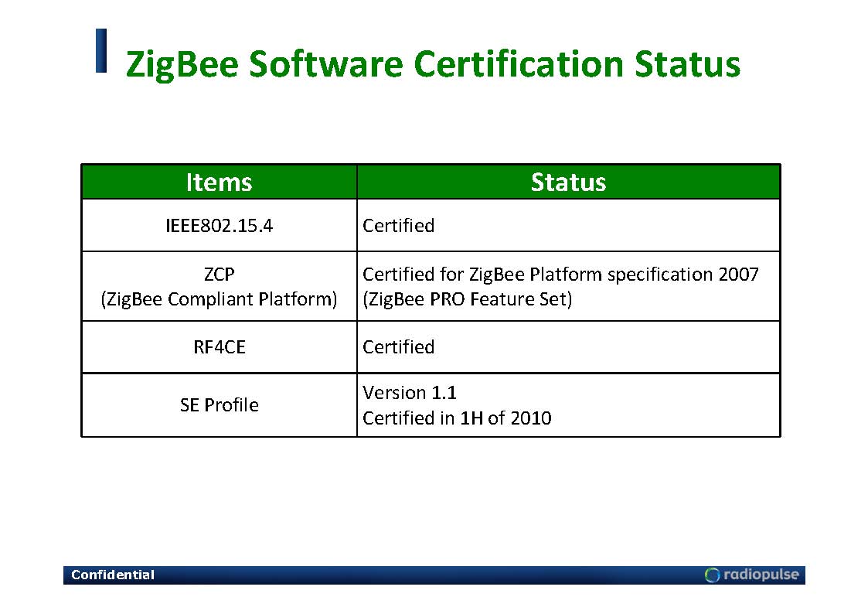Click the Confidential footer label

[x=113, y=575]
